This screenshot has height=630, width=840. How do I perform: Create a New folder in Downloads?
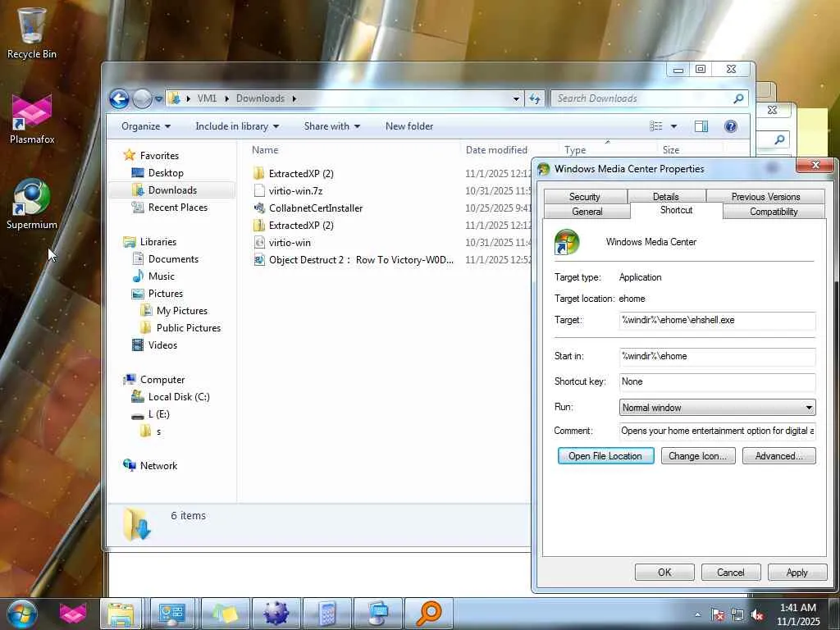coord(409,126)
